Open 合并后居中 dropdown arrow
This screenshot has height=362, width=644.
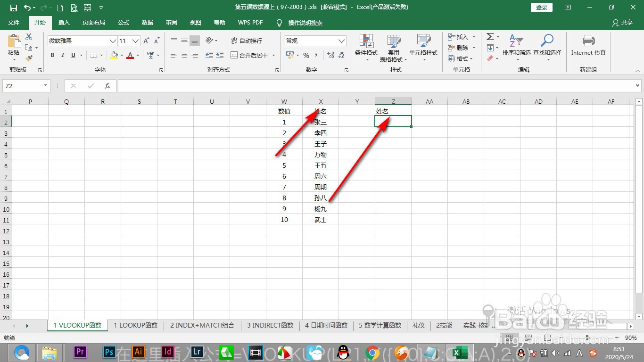[273, 55]
